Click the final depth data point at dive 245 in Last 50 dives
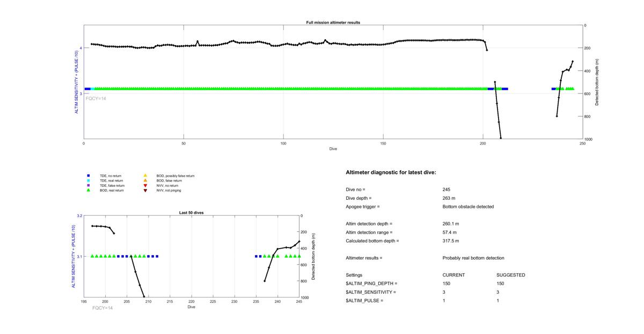Image resolution: width=644 pixels, height=334 pixels. click(x=299, y=242)
